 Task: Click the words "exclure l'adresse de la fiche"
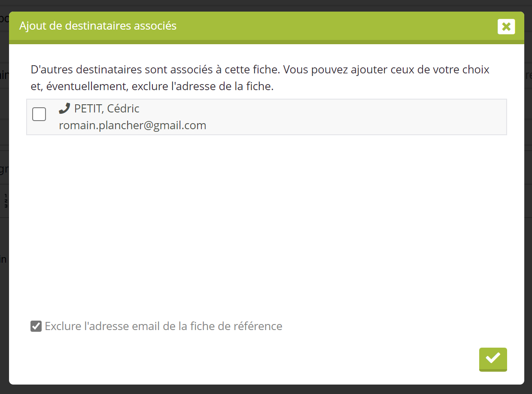pyautogui.click(x=202, y=87)
